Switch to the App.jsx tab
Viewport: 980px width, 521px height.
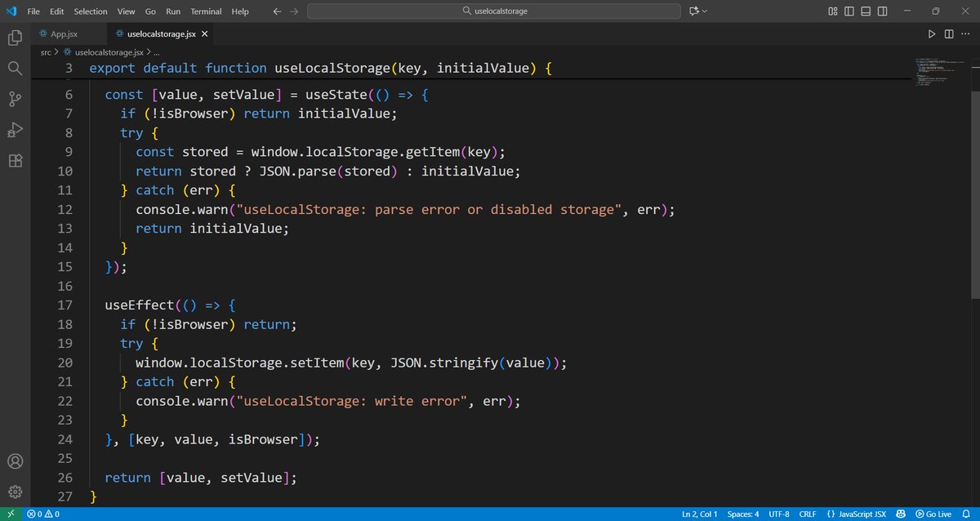point(69,34)
